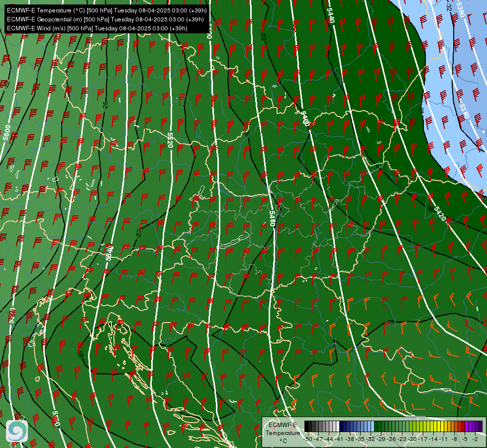The image size is (487, 448).
Task: Click the -47 tick label in legend
Action: (319, 439)
